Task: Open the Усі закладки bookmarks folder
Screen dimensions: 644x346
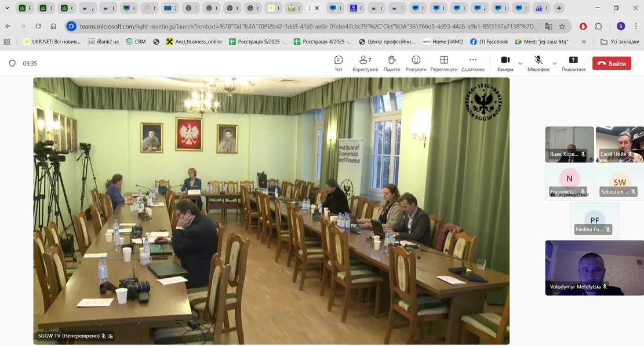Action: point(615,42)
